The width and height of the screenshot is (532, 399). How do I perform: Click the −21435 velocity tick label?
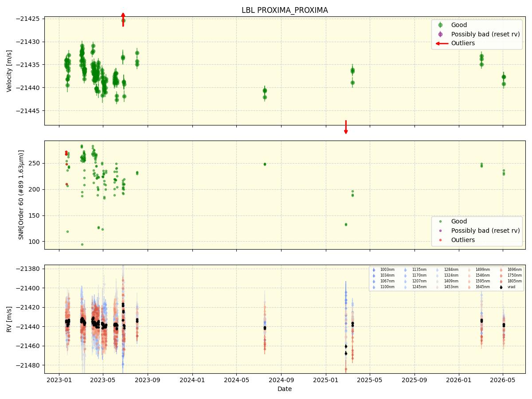pyautogui.click(x=28, y=65)
